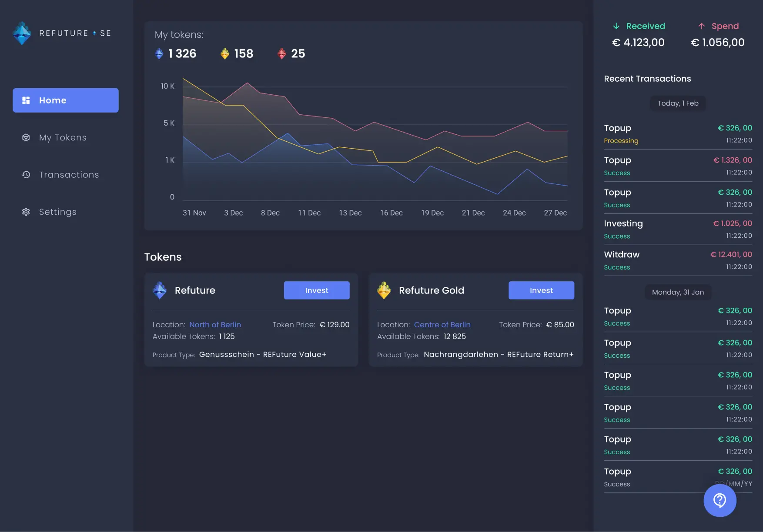
Task: Click the Refuture SE logo icon
Action: [x=22, y=33]
